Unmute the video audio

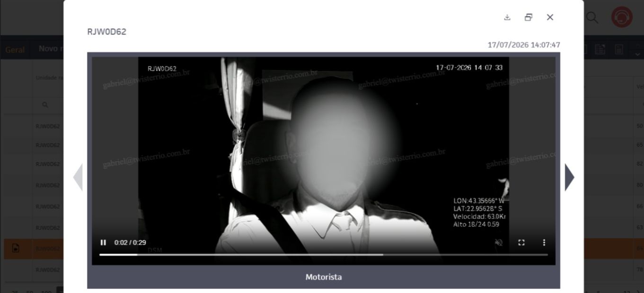point(499,242)
